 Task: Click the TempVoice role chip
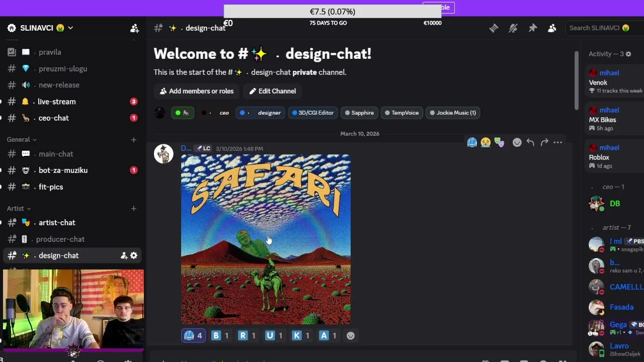click(402, 113)
